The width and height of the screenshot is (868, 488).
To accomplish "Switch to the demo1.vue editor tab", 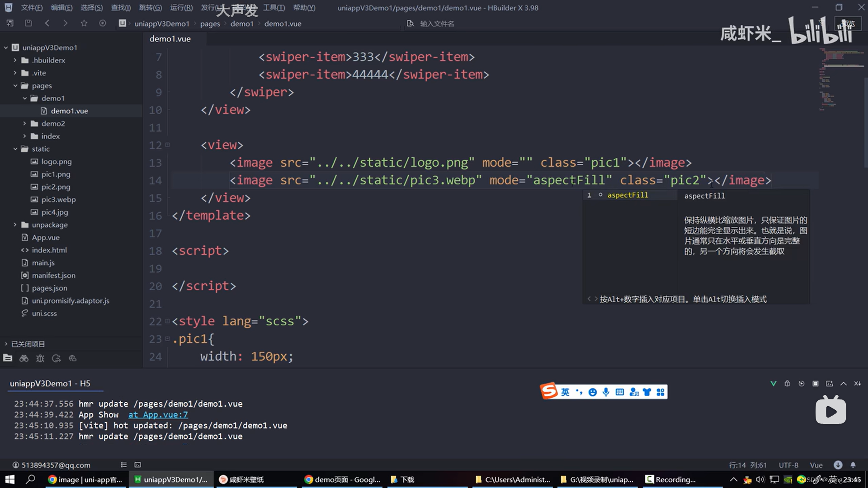I will pyautogui.click(x=170, y=39).
